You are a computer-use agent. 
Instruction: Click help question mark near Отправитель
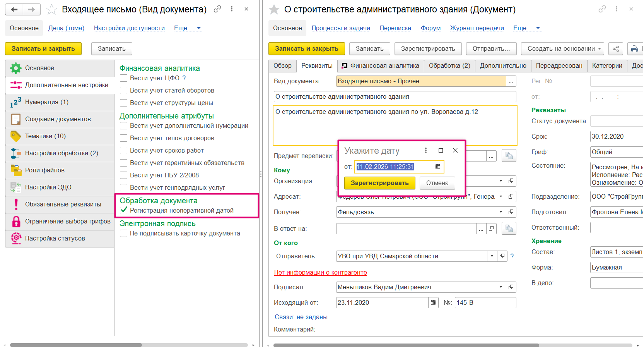(512, 256)
